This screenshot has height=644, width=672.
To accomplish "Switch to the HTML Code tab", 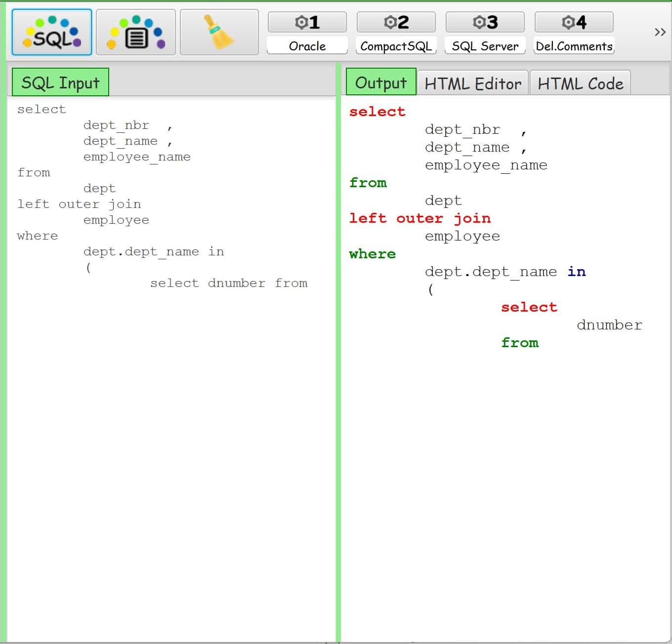I will 580,83.
